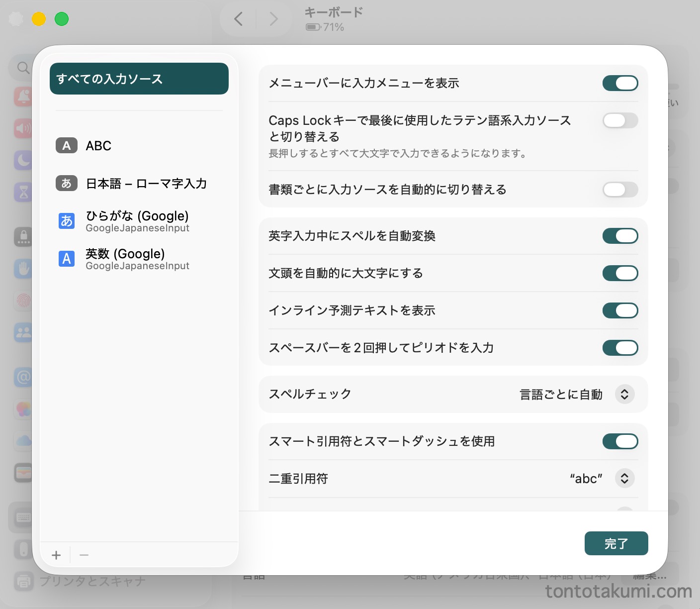Click the green window zoom button
This screenshot has height=609, width=700.
(x=62, y=19)
